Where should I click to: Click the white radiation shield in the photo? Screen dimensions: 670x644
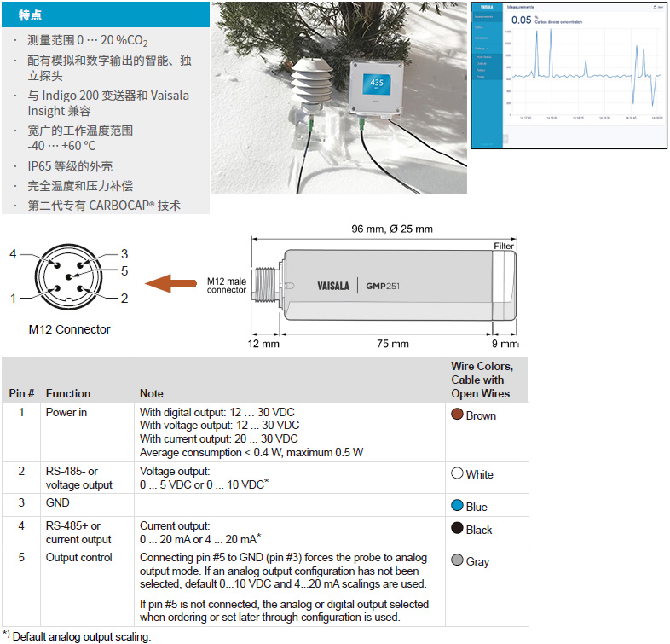click(311, 84)
